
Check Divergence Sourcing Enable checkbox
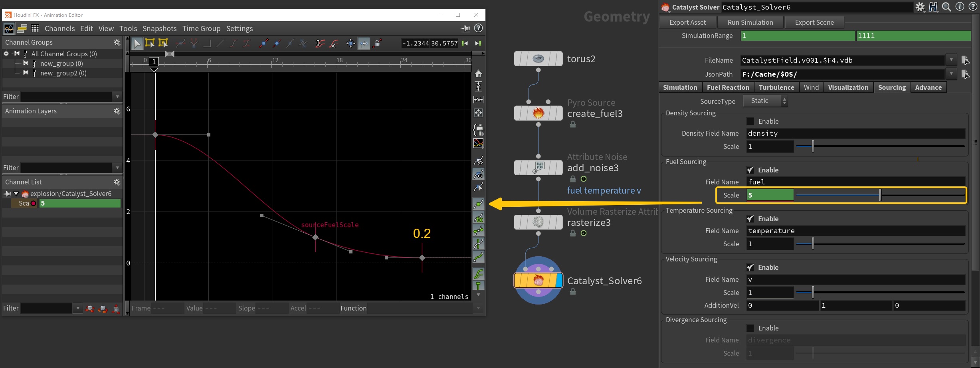click(750, 328)
